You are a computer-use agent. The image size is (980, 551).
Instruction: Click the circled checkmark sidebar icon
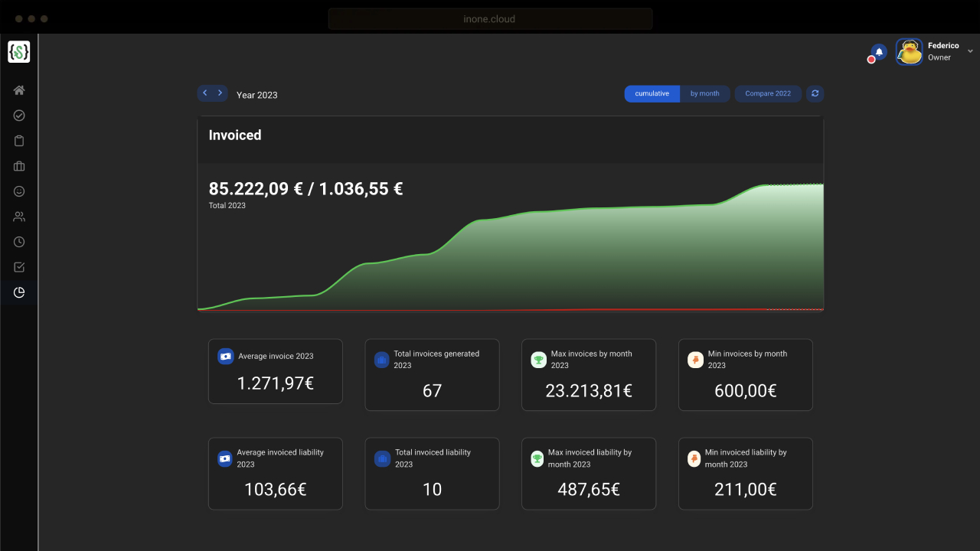(19, 116)
